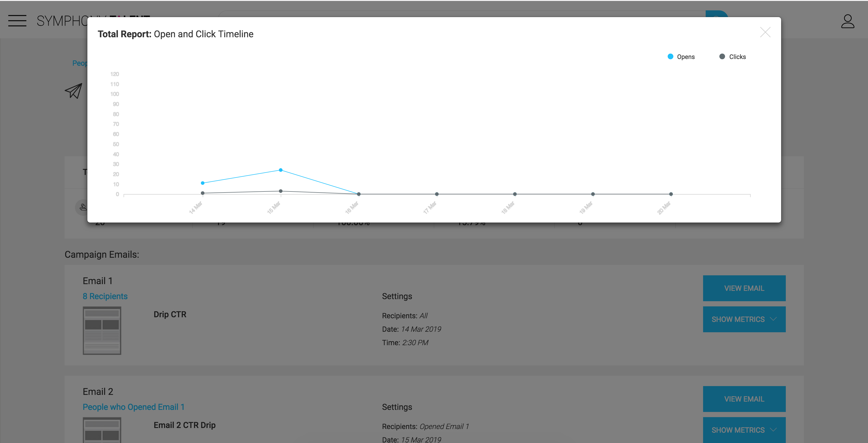Click the paper plane campaign icon

tap(74, 91)
